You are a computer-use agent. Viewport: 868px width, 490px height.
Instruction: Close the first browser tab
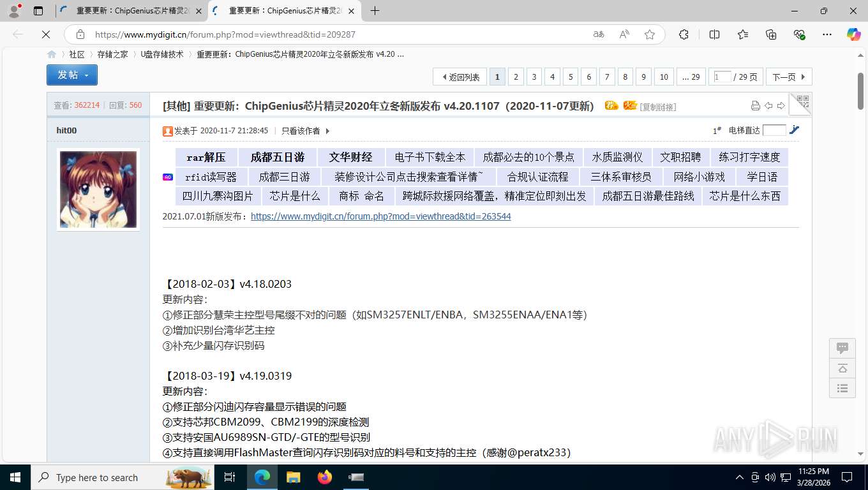pyautogui.click(x=198, y=11)
